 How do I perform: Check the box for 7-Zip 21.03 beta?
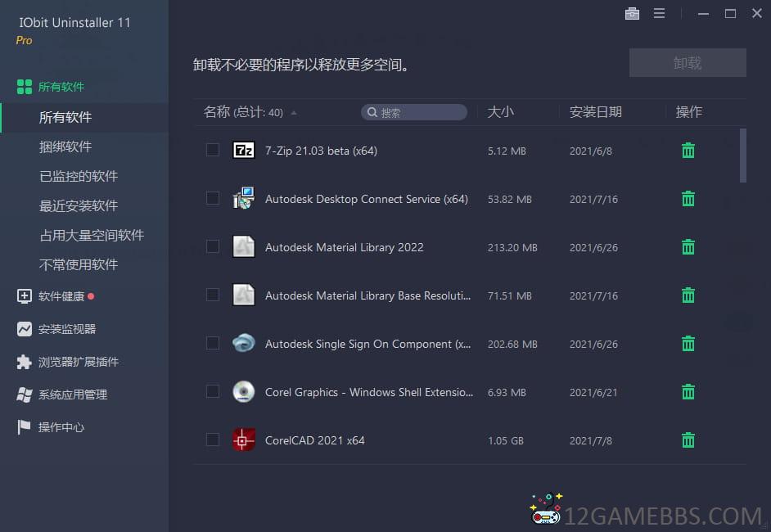(x=213, y=150)
